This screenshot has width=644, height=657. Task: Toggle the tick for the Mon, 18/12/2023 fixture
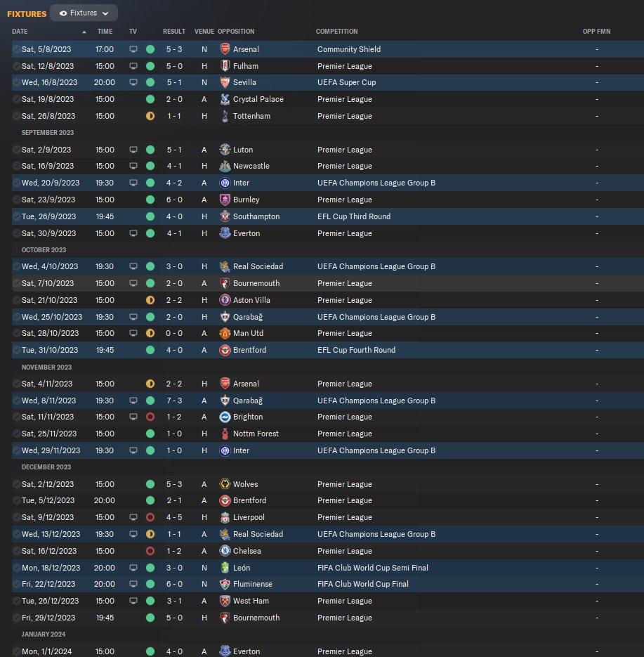(x=16, y=568)
